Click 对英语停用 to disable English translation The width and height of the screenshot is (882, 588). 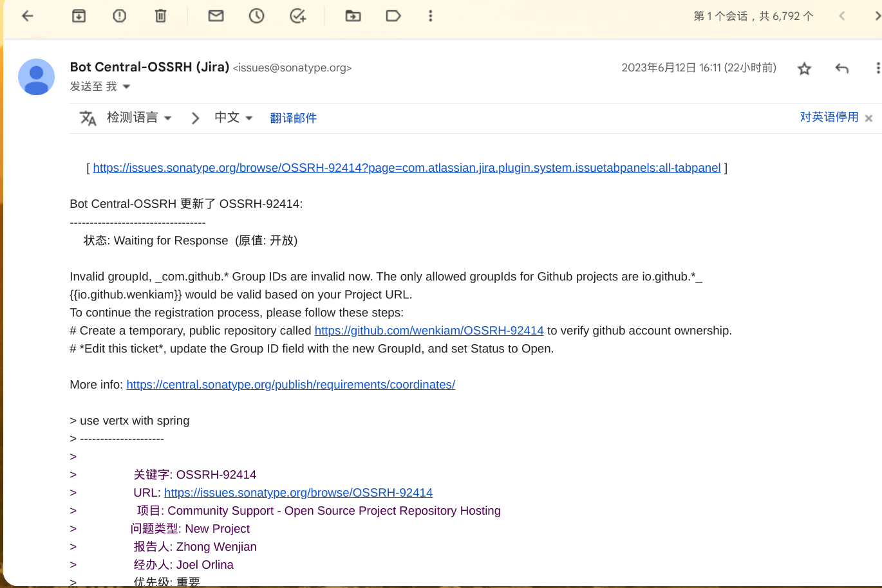click(829, 117)
